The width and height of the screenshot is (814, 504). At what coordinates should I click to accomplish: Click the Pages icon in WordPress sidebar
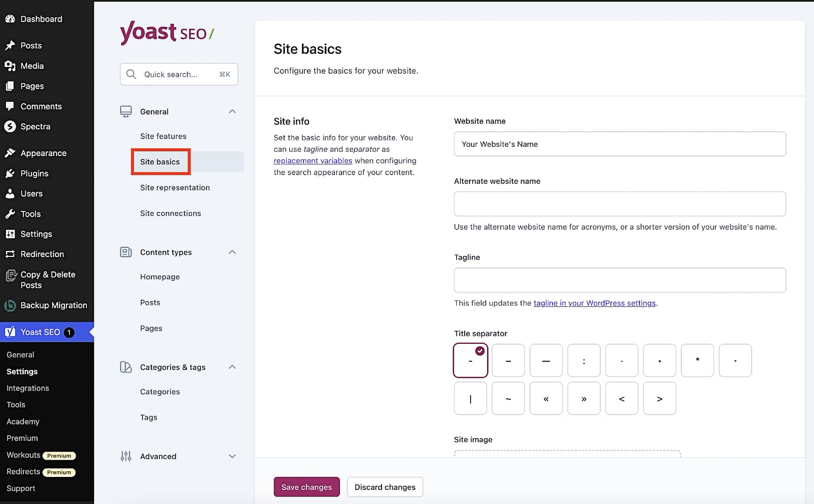pyautogui.click(x=10, y=86)
